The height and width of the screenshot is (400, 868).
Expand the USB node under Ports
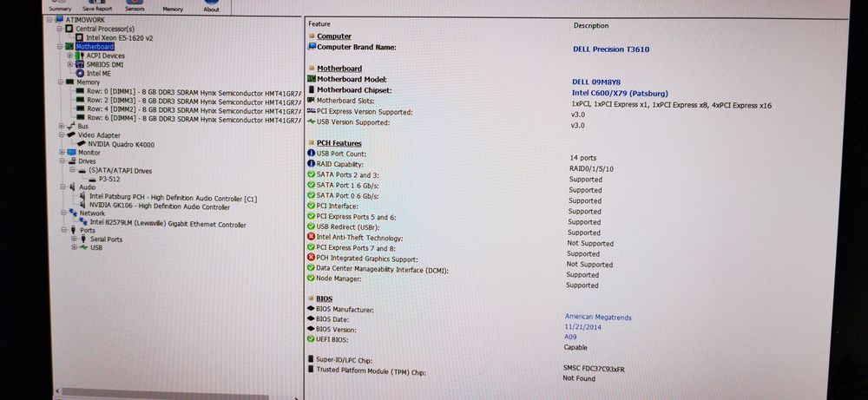tap(74, 247)
